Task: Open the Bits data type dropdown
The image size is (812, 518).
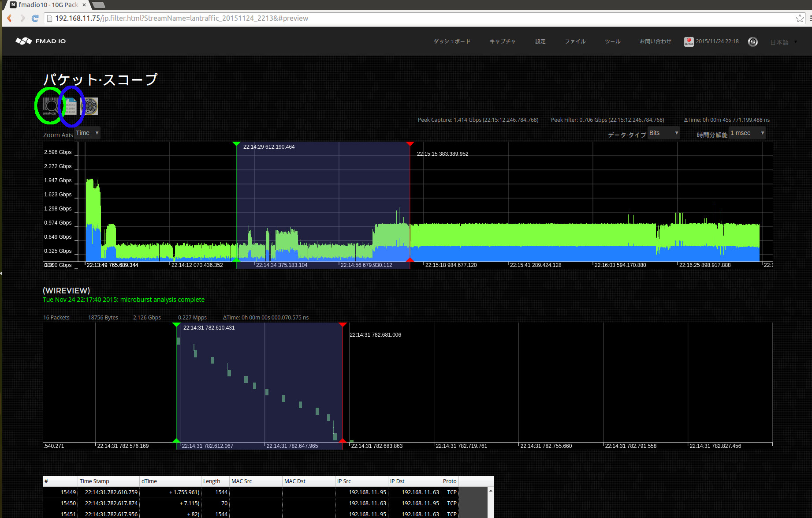Action: (663, 133)
